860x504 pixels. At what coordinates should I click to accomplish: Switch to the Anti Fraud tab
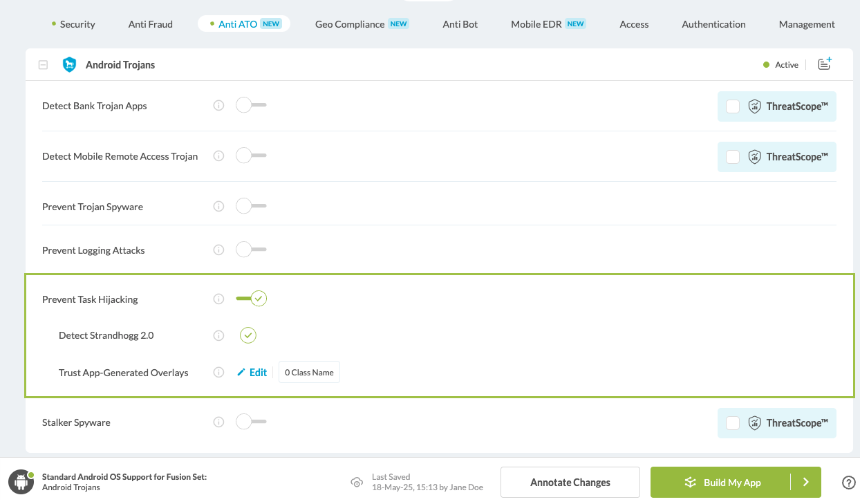click(150, 24)
